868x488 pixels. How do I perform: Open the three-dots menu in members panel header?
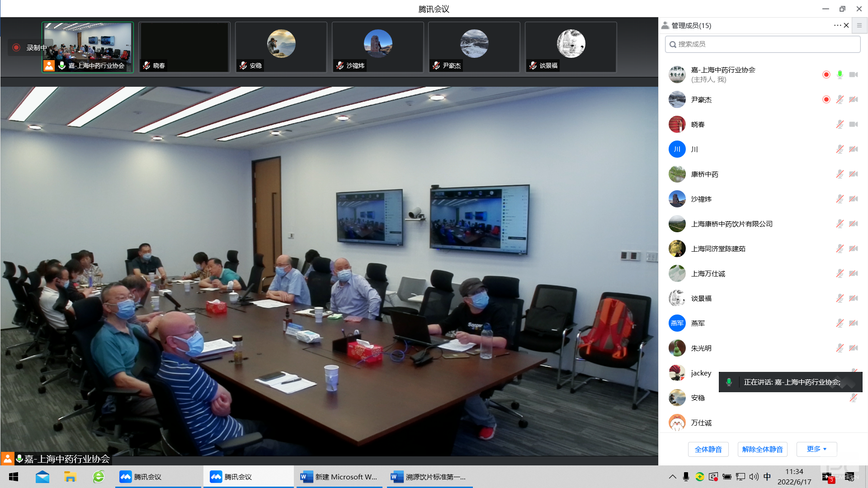click(x=837, y=25)
